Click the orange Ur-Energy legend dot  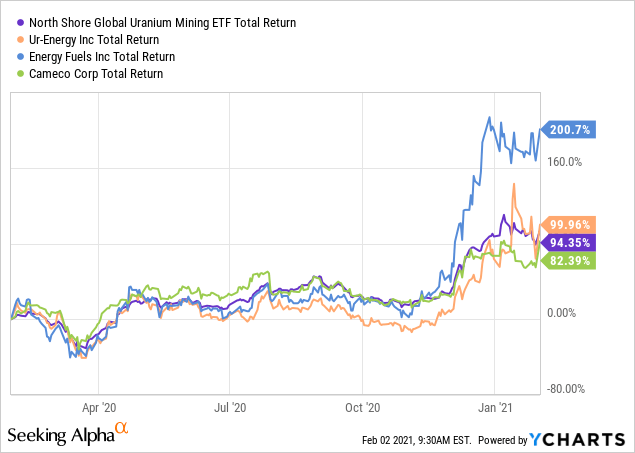(x=21, y=40)
